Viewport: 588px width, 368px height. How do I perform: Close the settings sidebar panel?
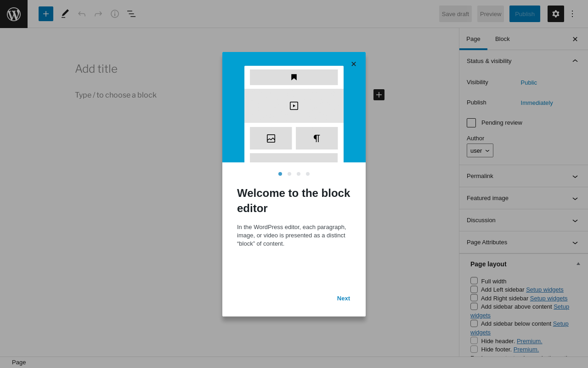click(575, 39)
